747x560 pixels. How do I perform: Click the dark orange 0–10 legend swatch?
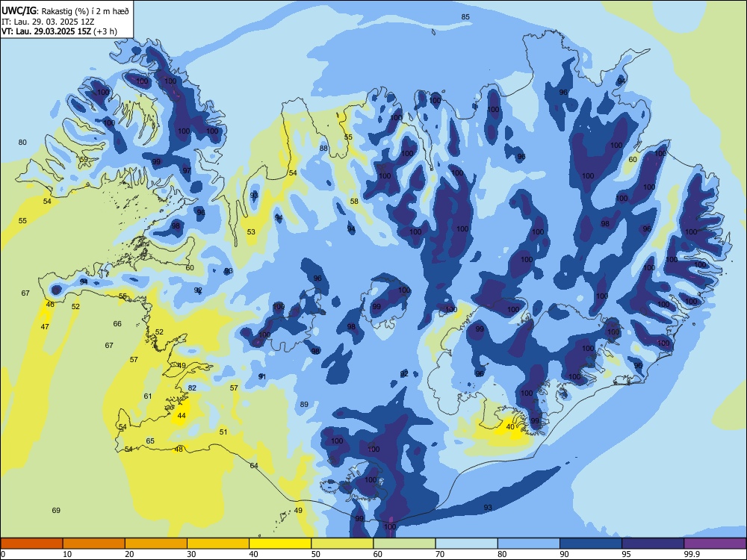coord(31,544)
